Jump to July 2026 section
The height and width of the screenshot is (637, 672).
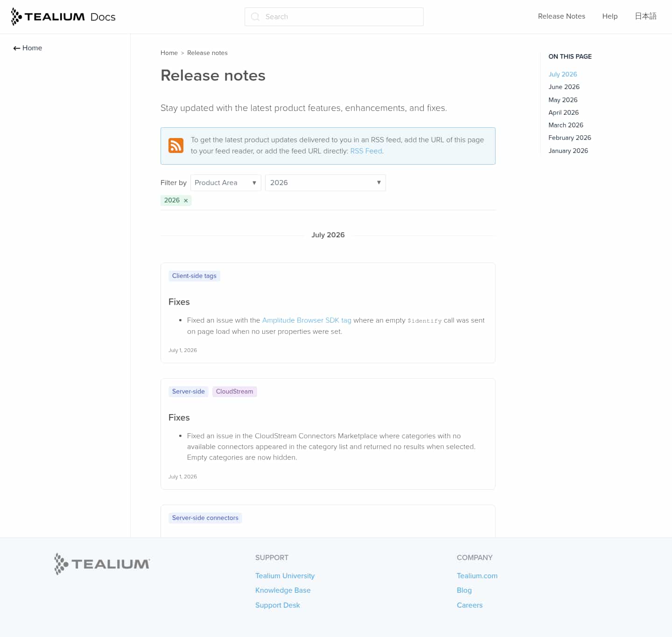pyautogui.click(x=562, y=74)
